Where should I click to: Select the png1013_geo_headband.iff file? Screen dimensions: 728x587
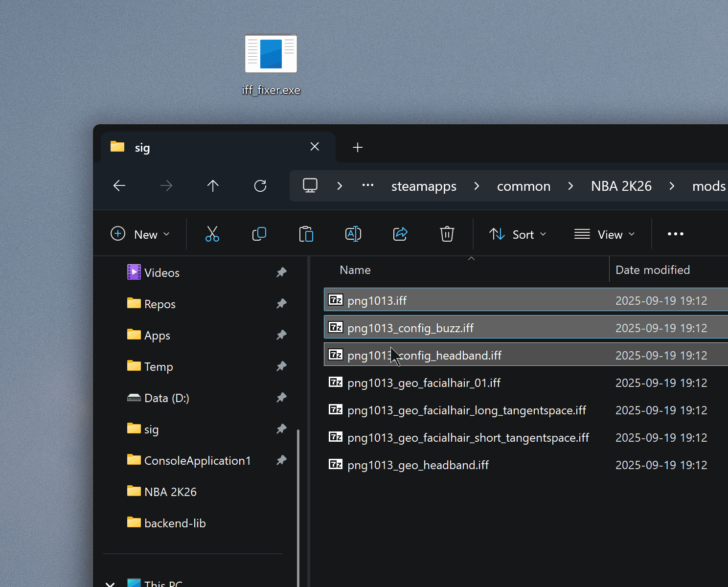[418, 465]
